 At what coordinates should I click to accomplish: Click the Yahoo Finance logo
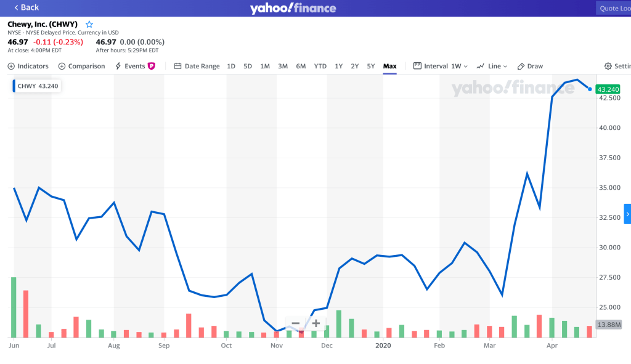[293, 8]
